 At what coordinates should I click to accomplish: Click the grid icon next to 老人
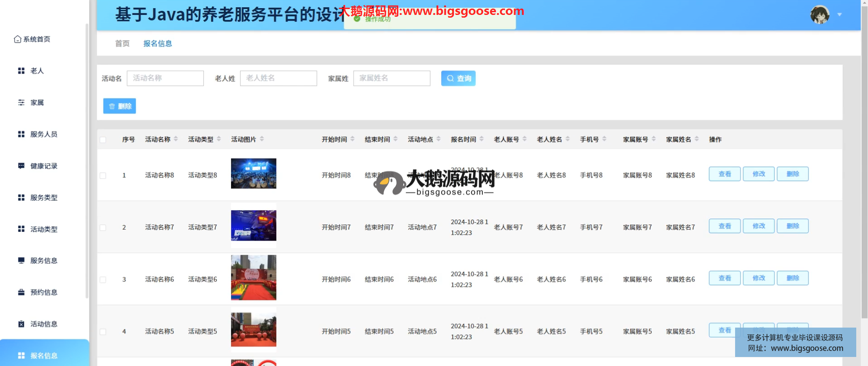pos(21,71)
